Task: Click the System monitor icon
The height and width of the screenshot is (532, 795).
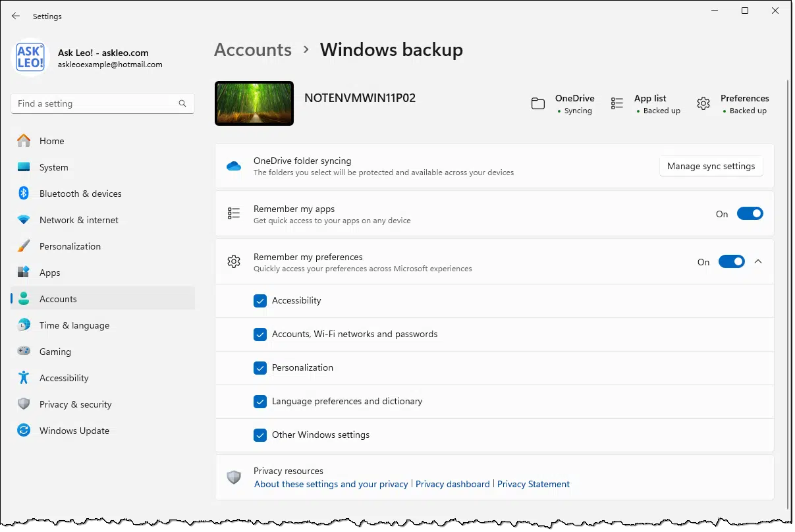Action: pyautogui.click(x=24, y=167)
